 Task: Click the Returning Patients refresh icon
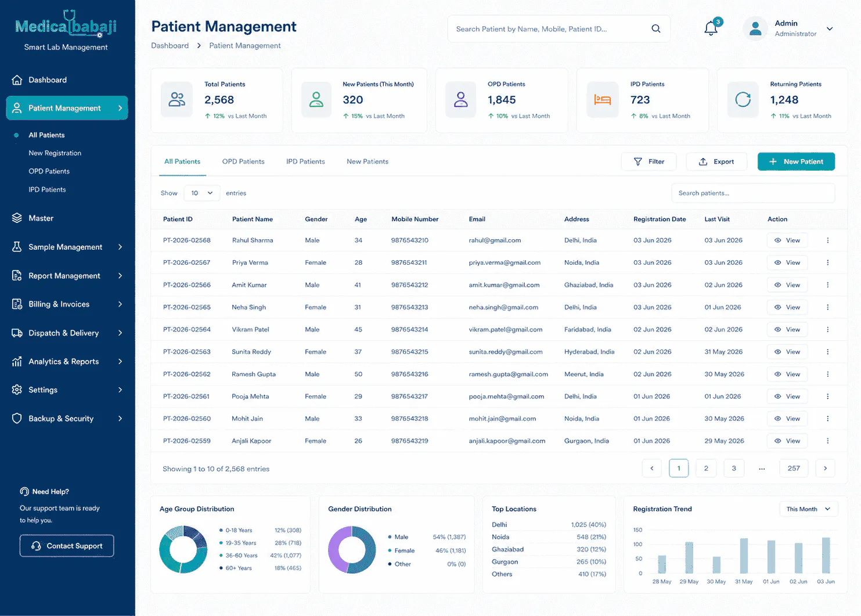click(743, 100)
